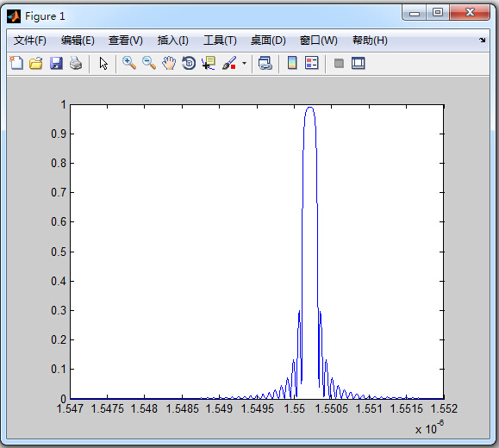Save the figure with the floppy disk icon
The width and height of the screenshot is (499, 448).
pyautogui.click(x=56, y=63)
